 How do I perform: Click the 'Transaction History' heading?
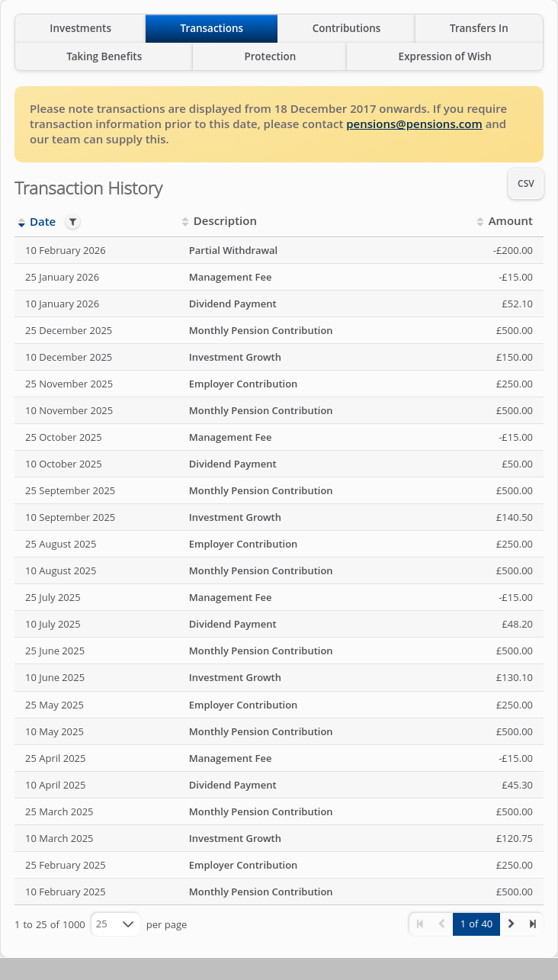click(88, 188)
